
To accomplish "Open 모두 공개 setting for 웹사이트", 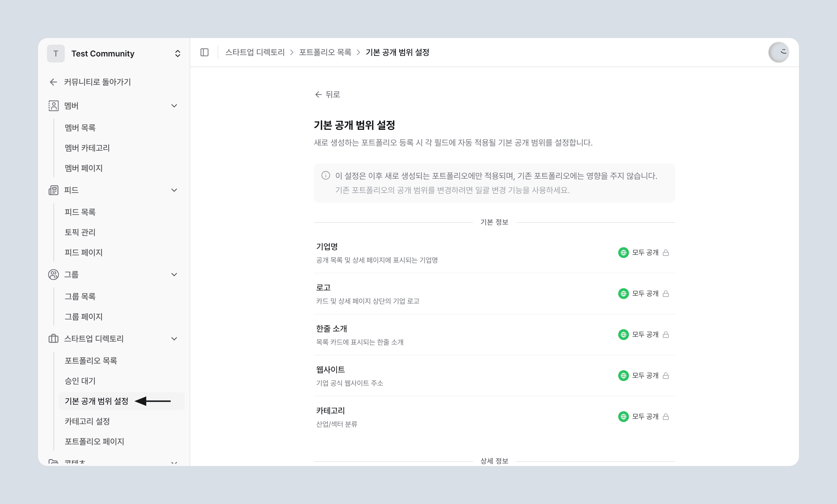I will click(644, 376).
